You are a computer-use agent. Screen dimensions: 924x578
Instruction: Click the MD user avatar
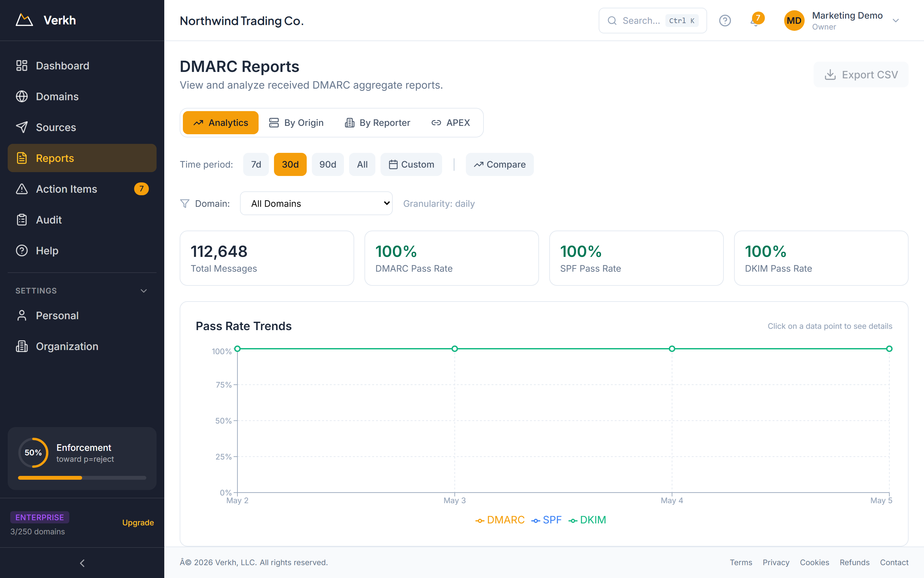794,21
